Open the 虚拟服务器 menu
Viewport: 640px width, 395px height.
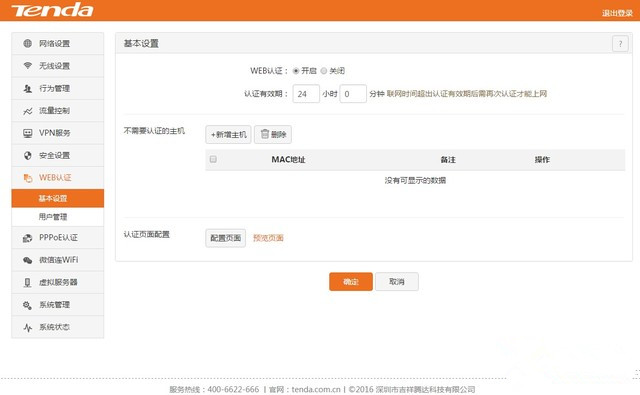click(58, 282)
